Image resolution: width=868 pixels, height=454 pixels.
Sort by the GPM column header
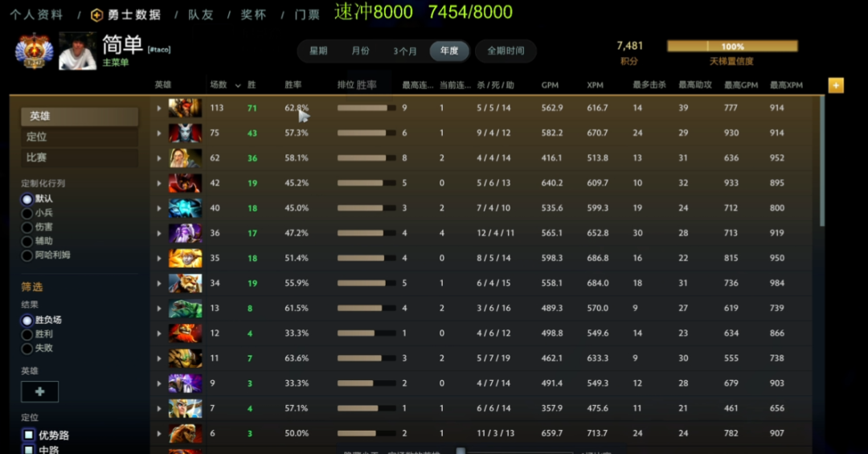coord(550,85)
